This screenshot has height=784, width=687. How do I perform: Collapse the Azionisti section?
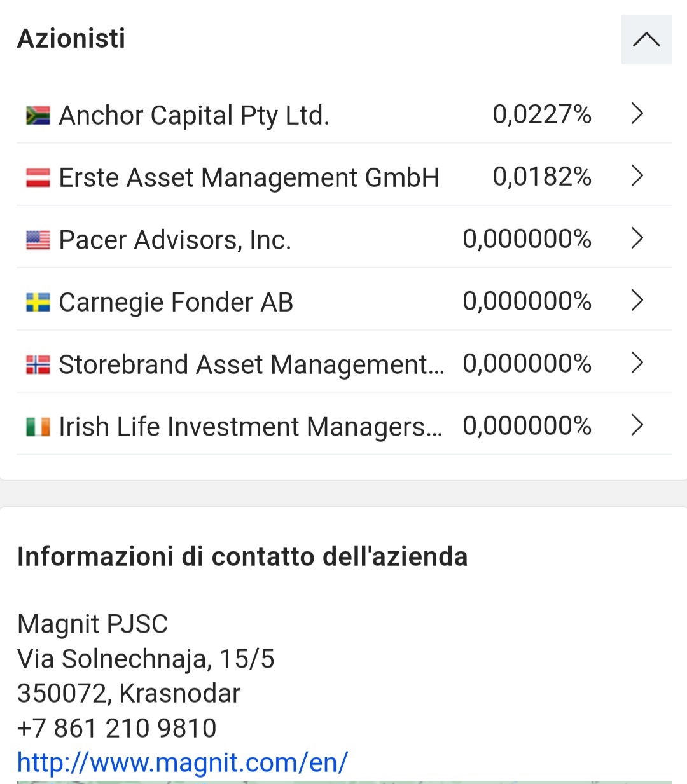tap(646, 39)
